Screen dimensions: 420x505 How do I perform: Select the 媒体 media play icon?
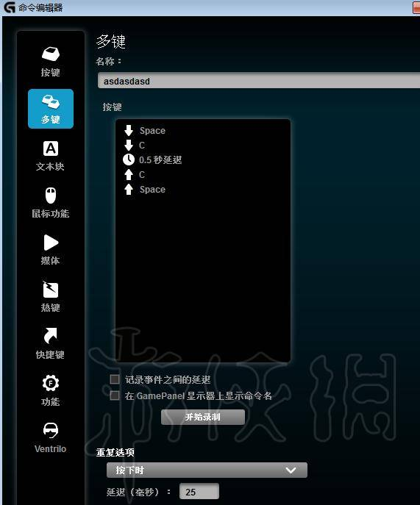point(51,243)
